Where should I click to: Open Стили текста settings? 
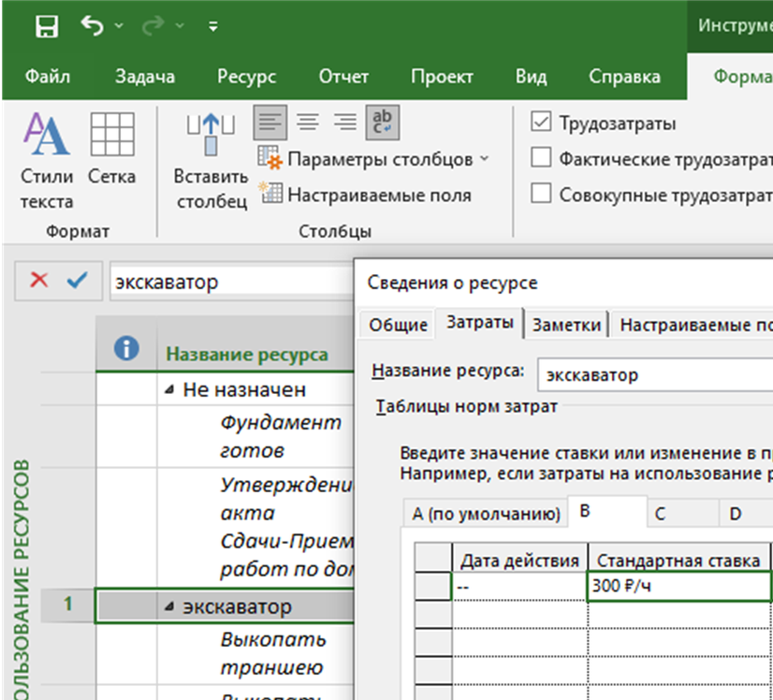[x=47, y=160]
